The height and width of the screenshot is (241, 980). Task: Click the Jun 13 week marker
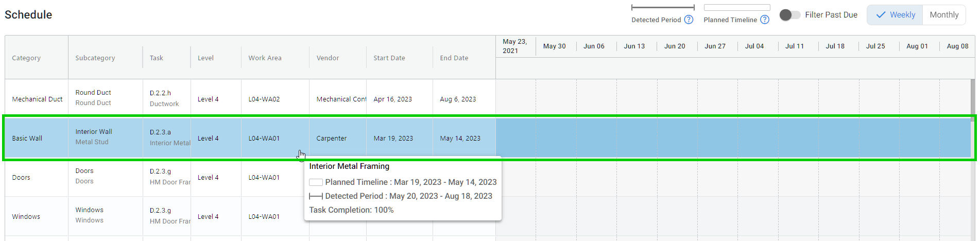(634, 46)
